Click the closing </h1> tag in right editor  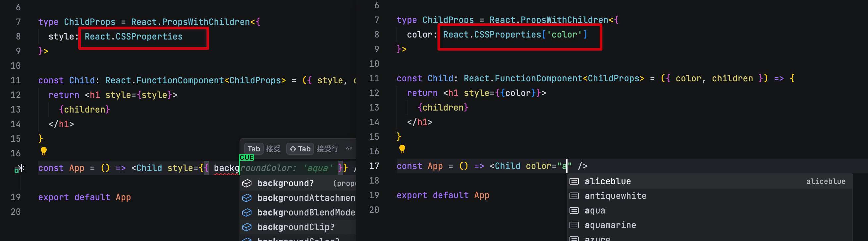click(x=419, y=122)
